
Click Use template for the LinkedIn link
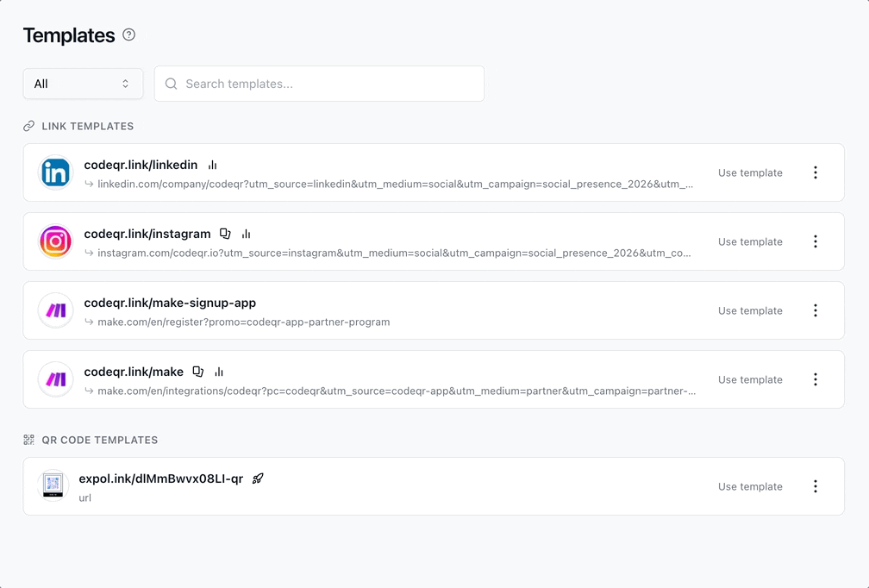tap(750, 172)
